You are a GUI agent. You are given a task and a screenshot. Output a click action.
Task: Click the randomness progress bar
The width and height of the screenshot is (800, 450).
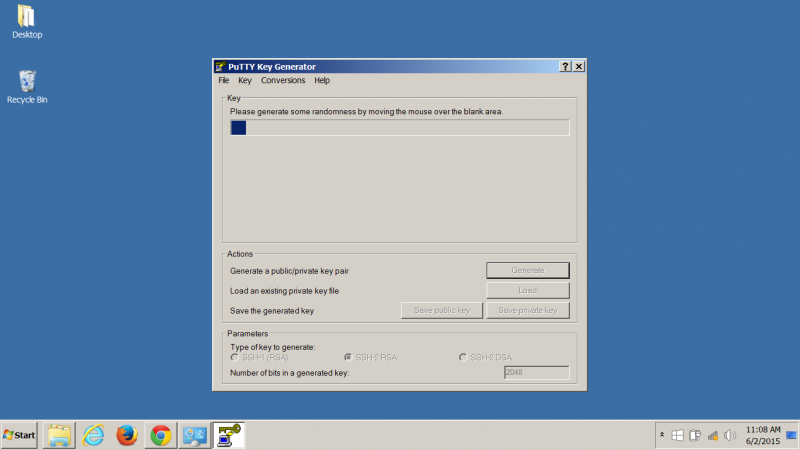[399, 128]
